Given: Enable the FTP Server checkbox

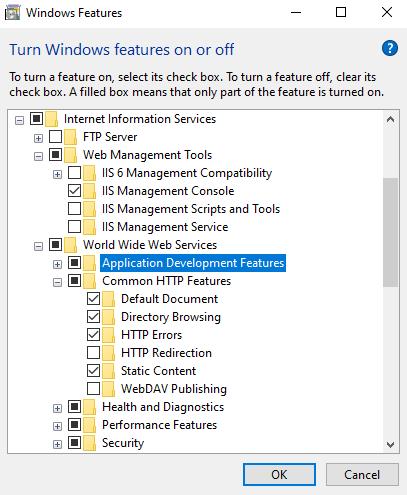Looking at the screenshot, I should coord(55,136).
